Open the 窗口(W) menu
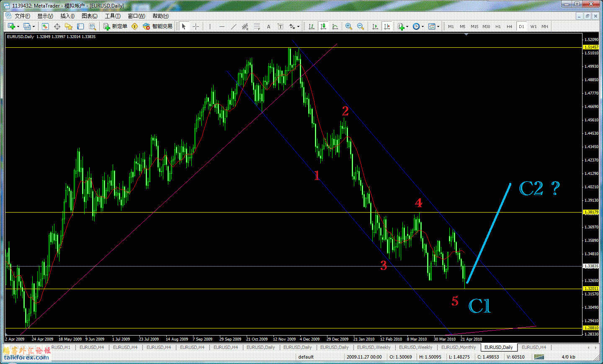The image size is (603, 364). (x=137, y=16)
